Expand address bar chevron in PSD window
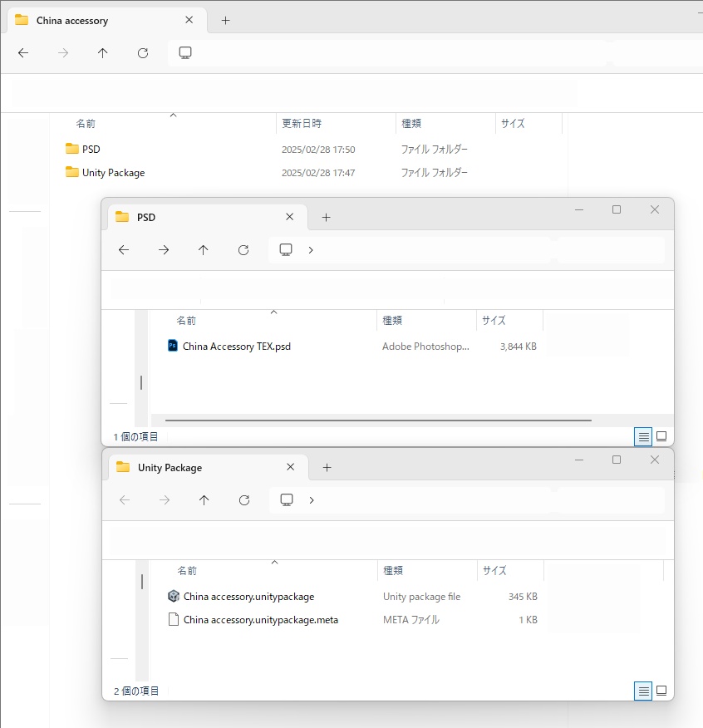 coord(311,250)
